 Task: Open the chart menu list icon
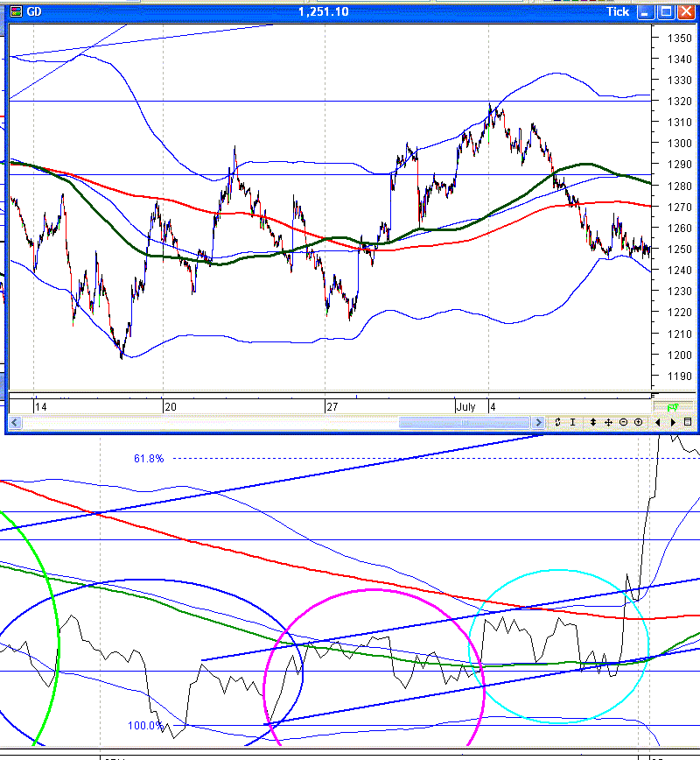point(688,422)
